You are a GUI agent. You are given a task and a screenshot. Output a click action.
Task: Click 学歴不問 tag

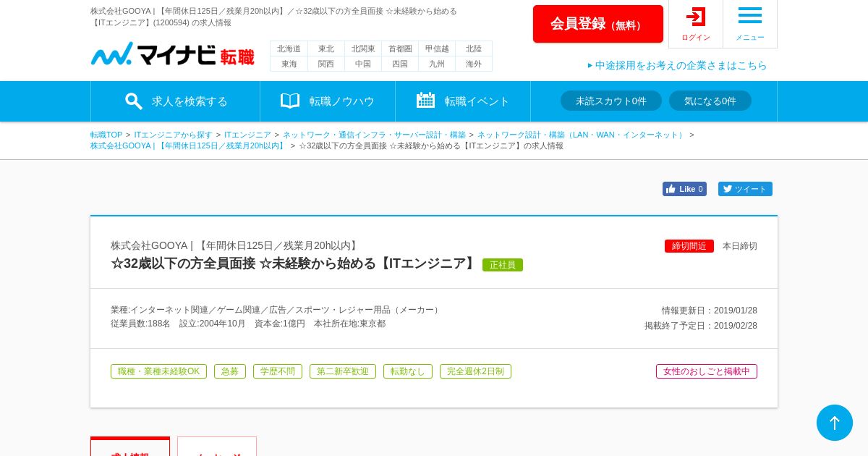[x=278, y=371]
